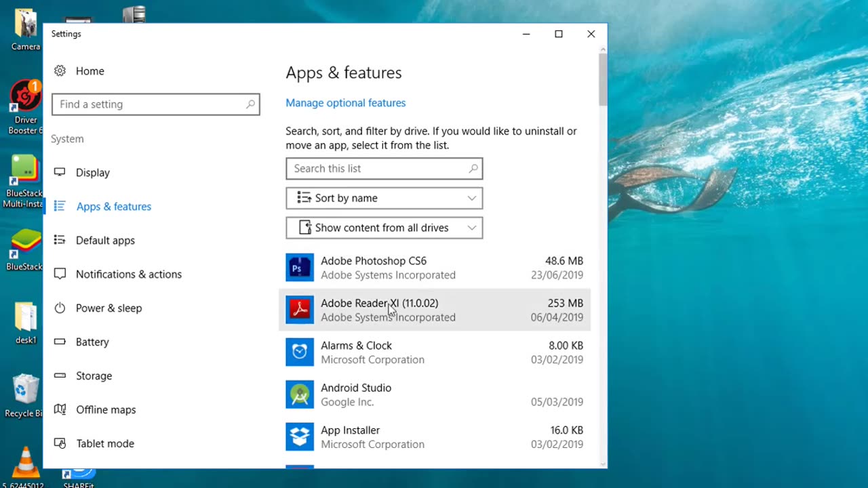
Task: Open the Battery settings page
Action: [x=92, y=342]
